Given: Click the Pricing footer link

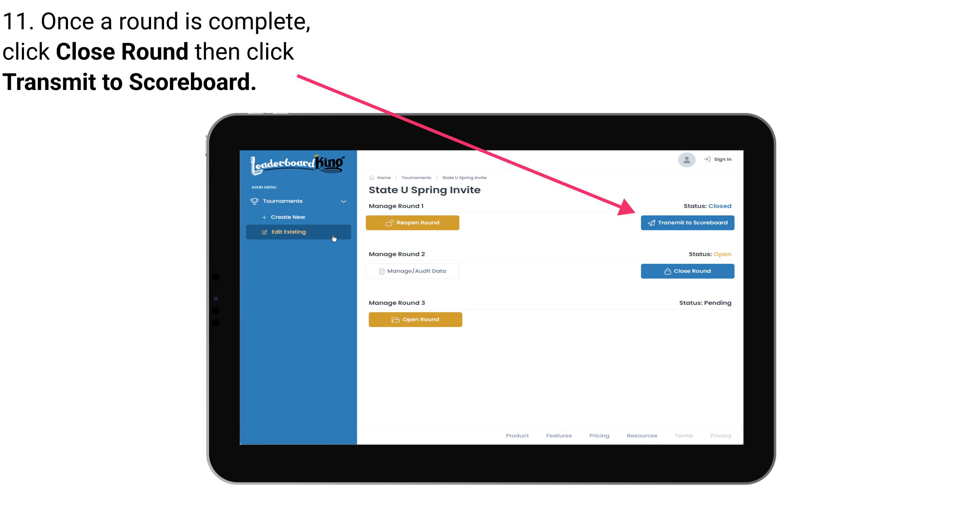Looking at the screenshot, I should click(599, 436).
